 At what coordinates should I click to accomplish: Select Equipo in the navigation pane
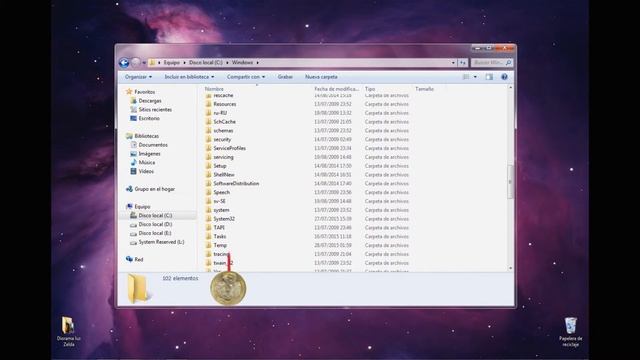[x=142, y=207]
